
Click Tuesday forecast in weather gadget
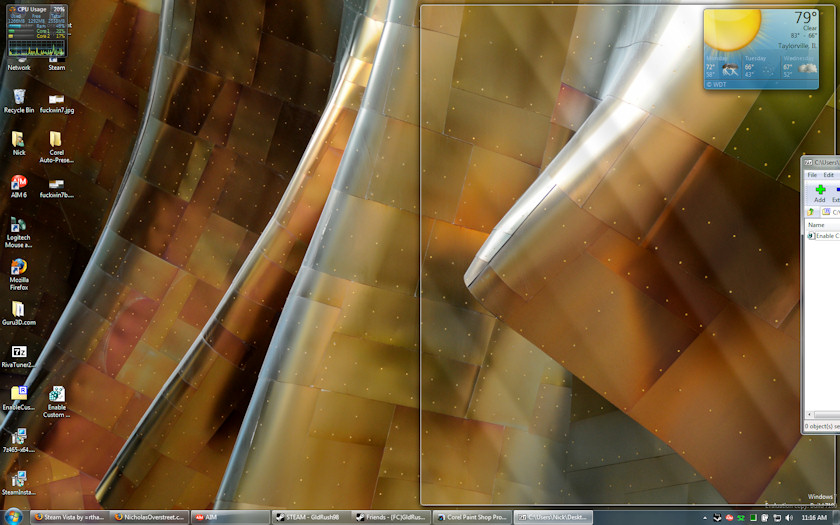(x=761, y=68)
